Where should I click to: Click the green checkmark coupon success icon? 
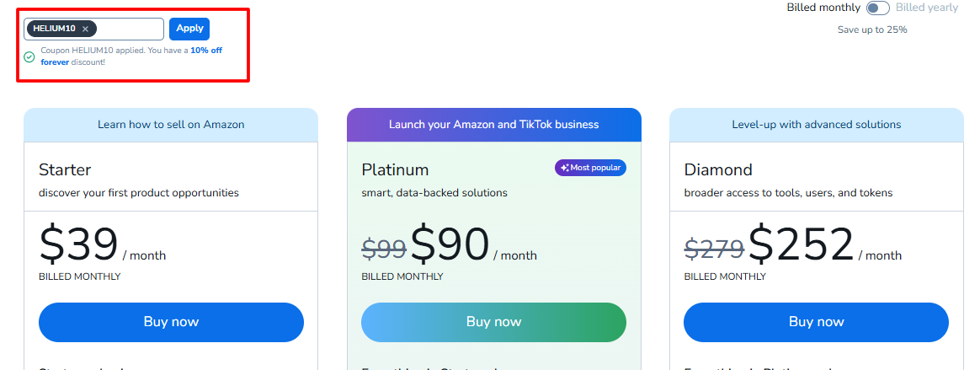[x=29, y=56]
